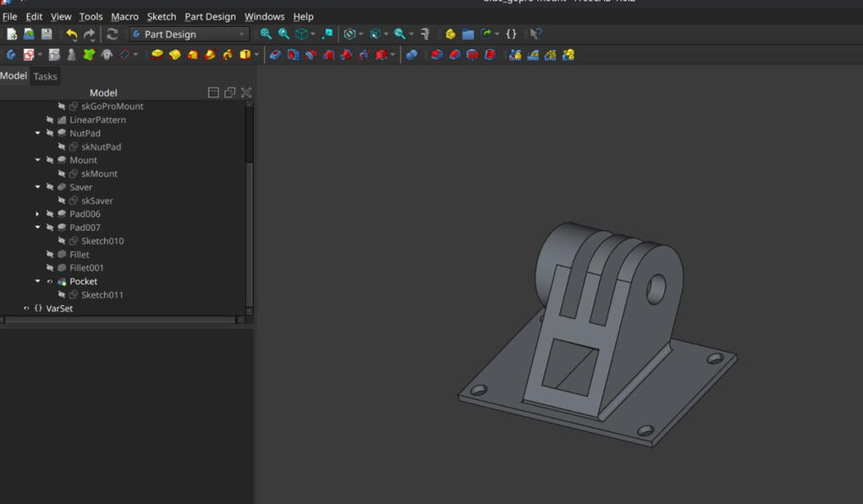Click the Boolean operation blue icon
The height and width of the screenshot is (504, 863).
pos(411,55)
